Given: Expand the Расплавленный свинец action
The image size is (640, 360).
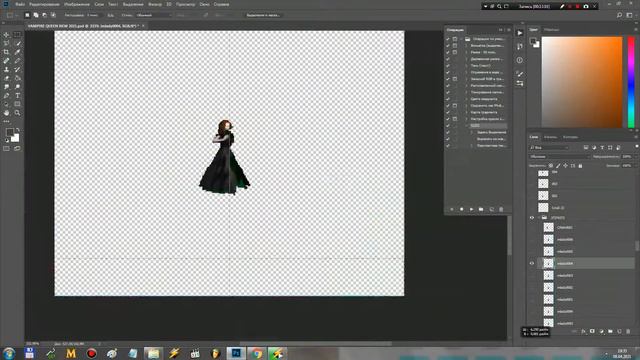Looking at the screenshot, I should pyautogui.click(x=467, y=86).
